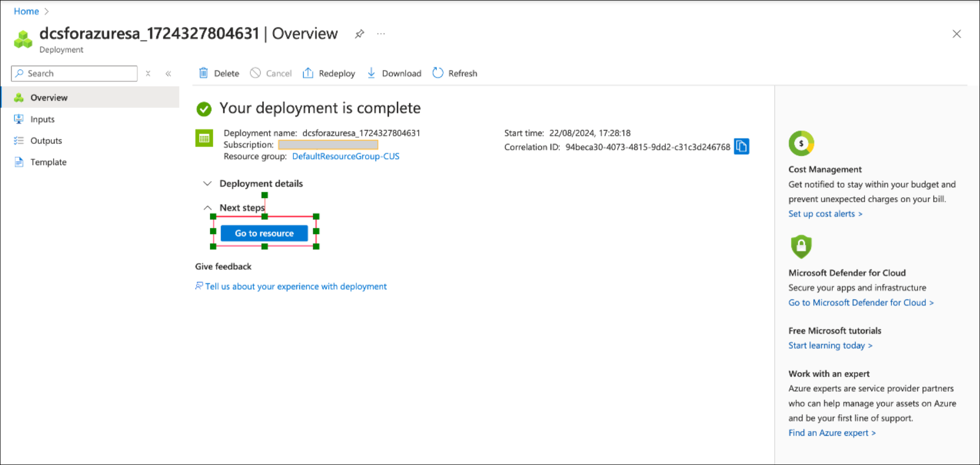980x465 pixels.
Task: Collapse the Next steps section
Action: 207,208
